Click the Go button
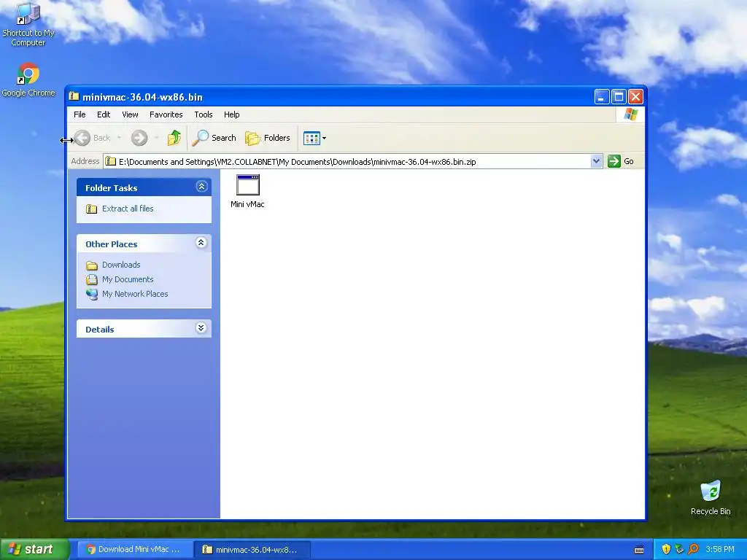Screen dimensions: 747x560 click(x=621, y=161)
